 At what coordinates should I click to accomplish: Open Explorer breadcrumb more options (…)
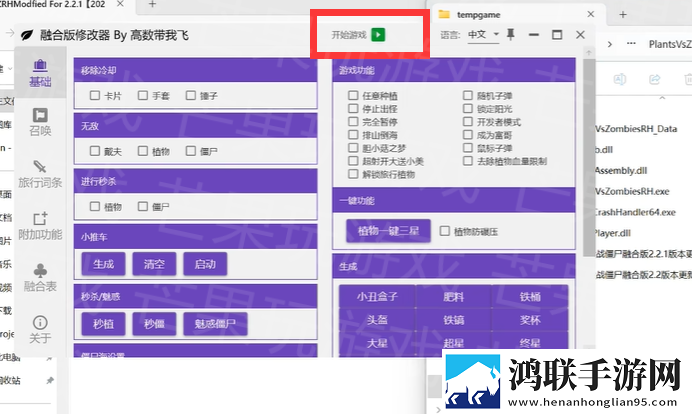click(631, 44)
